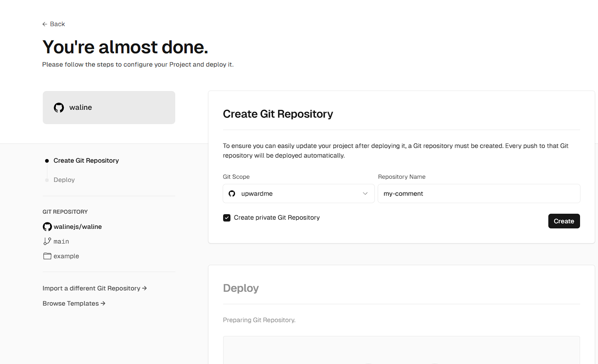The width and height of the screenshot is (598, 364).
Task: Select the Deploy step in sidebar
Action: click(64, 180)
